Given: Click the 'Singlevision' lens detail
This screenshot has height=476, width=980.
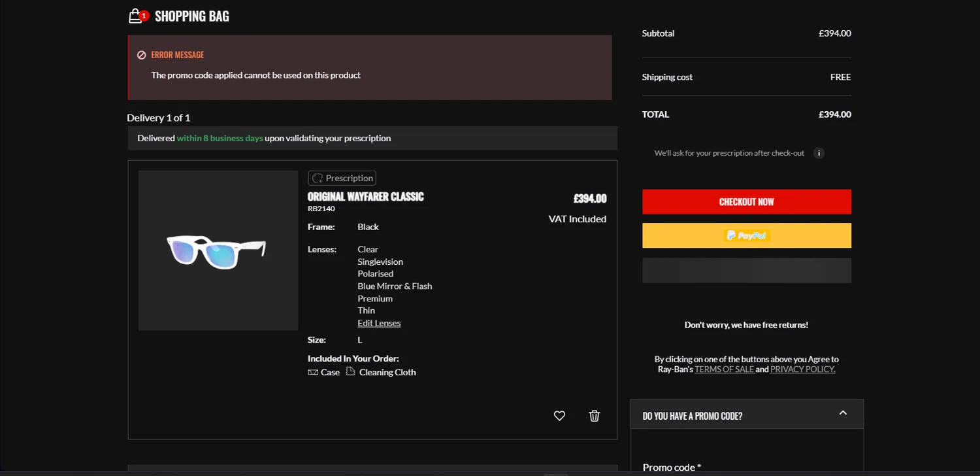Looking at the screenshot, I should [x=380, y=262].
